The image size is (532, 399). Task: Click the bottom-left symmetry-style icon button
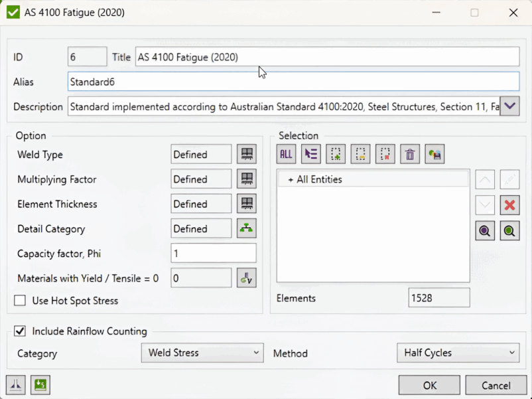coord(16,385)
